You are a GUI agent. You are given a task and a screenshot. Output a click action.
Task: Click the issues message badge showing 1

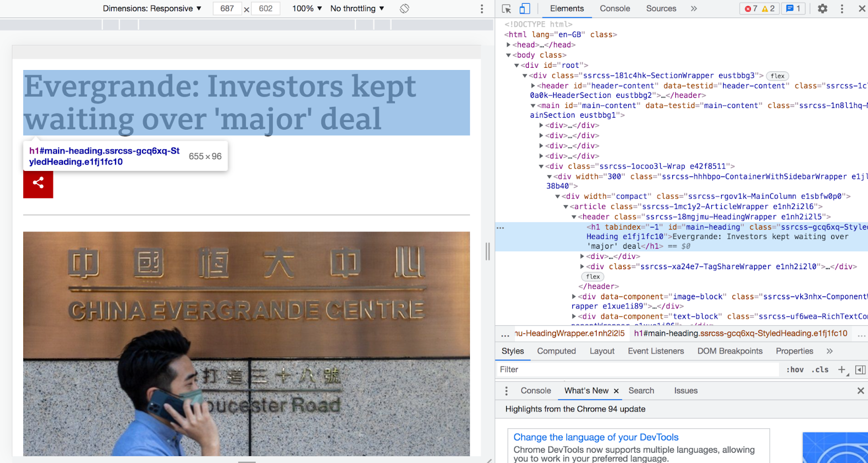click(x=793, y=9)
